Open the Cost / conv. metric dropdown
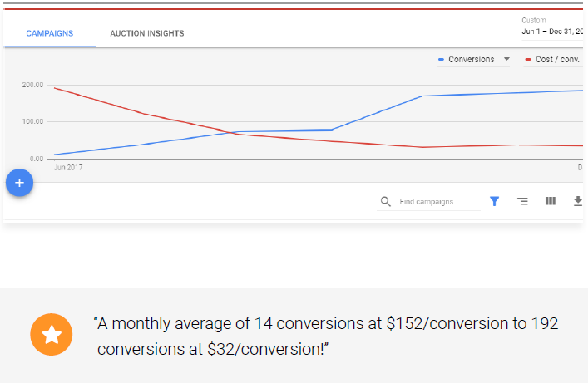Screen dimensions: 588x383 pos(553,60)
